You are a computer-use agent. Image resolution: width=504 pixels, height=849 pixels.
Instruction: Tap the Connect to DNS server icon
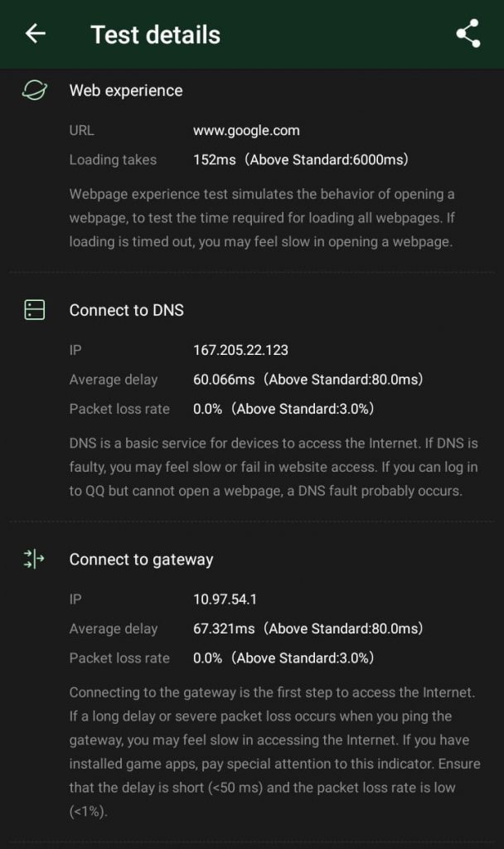34,310
